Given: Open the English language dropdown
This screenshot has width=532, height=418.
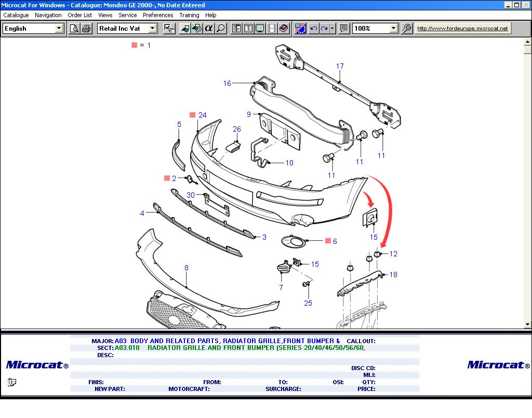Looking at the screenshot, I should [59, 29].
